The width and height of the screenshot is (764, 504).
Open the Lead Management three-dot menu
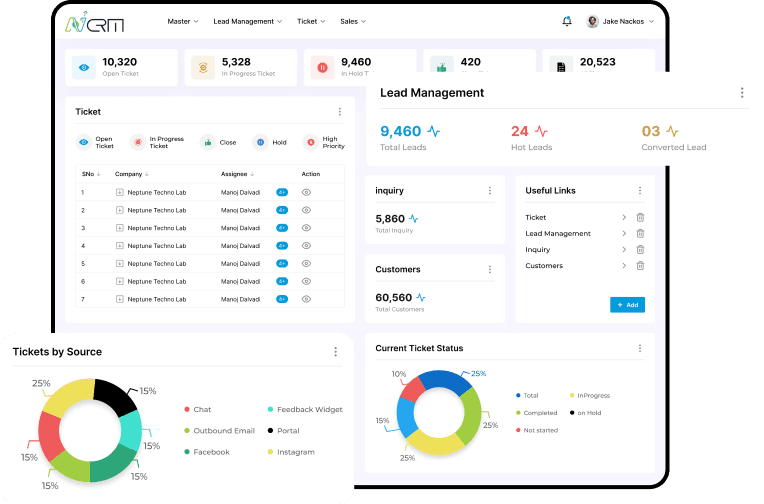tap(741, 93)
